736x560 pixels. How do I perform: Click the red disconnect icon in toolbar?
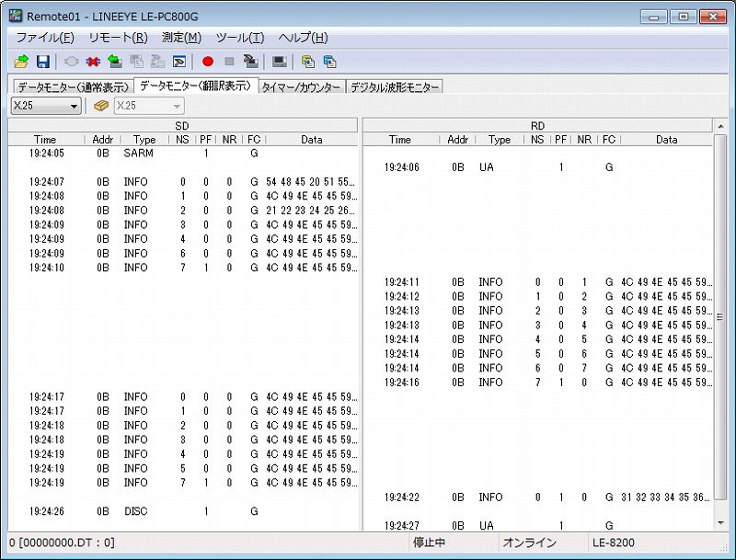[93, 62]
